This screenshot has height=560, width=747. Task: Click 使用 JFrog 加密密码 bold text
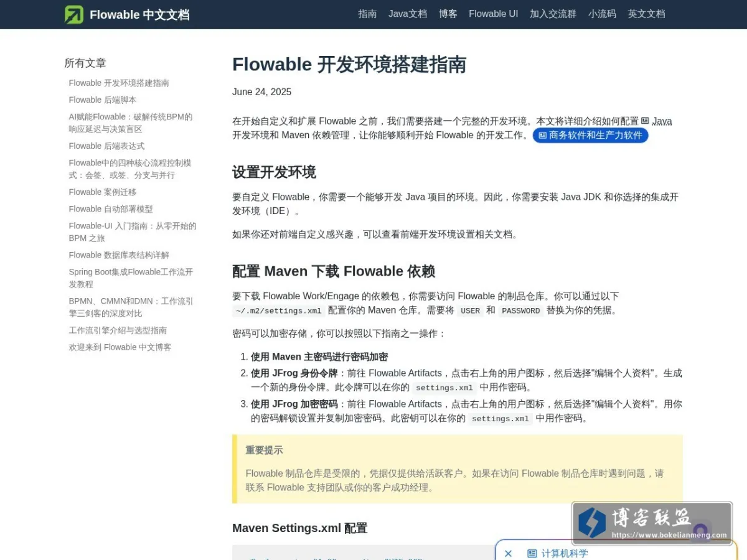[294, 404]
